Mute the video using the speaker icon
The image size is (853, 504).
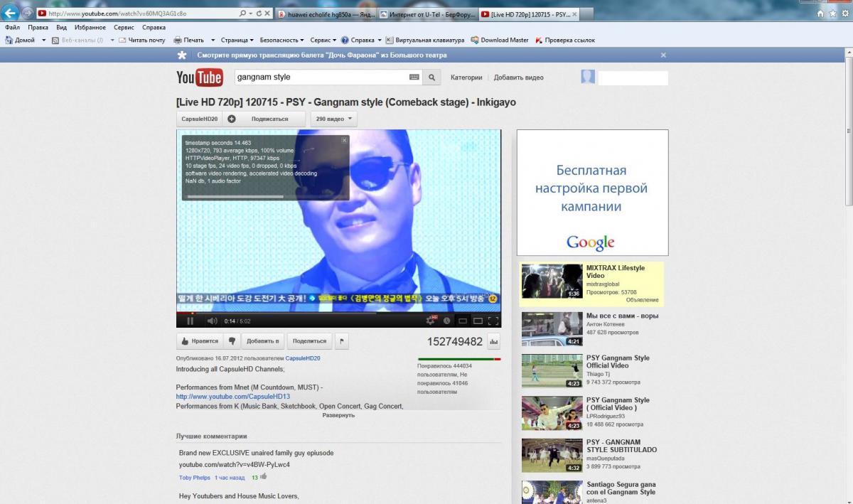[x=211, y=321]
